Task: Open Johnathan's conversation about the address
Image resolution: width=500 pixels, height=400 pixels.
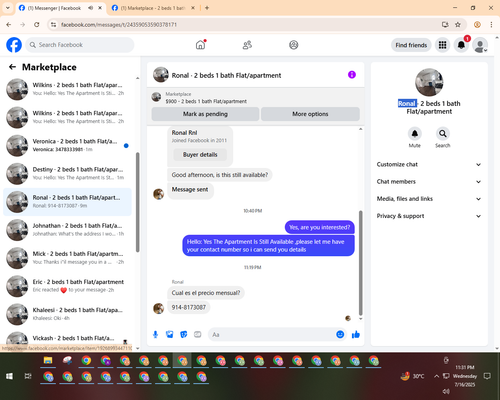Action: coord(68,230)
